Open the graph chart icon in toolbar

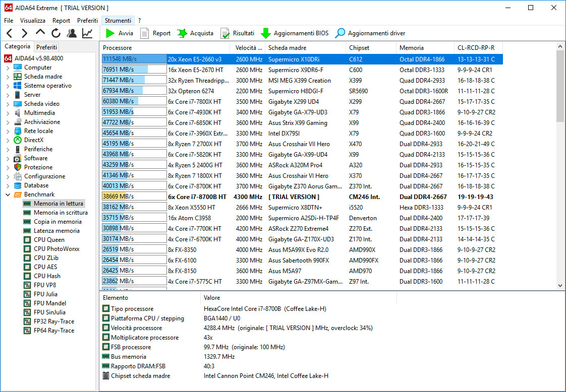(87, 33)
